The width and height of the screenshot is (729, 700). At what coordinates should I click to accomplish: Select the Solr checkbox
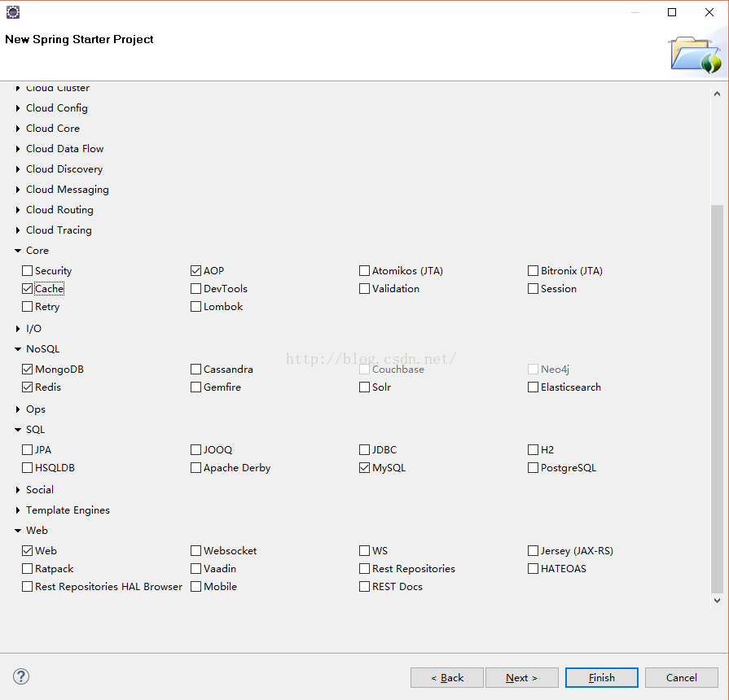tap(365, 387)
